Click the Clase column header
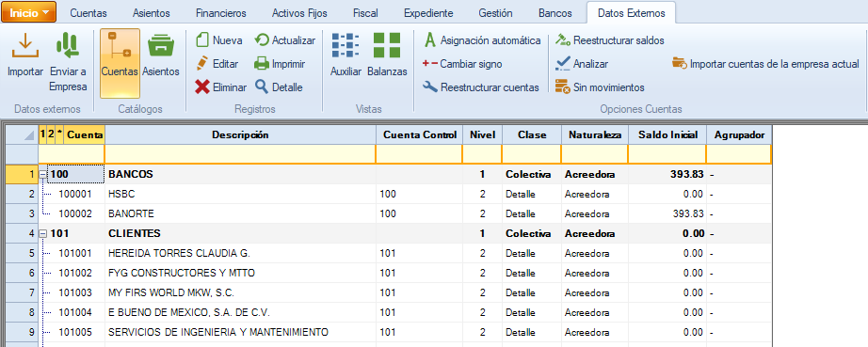This screenshot has width=868, height=347. click(532, 134)
